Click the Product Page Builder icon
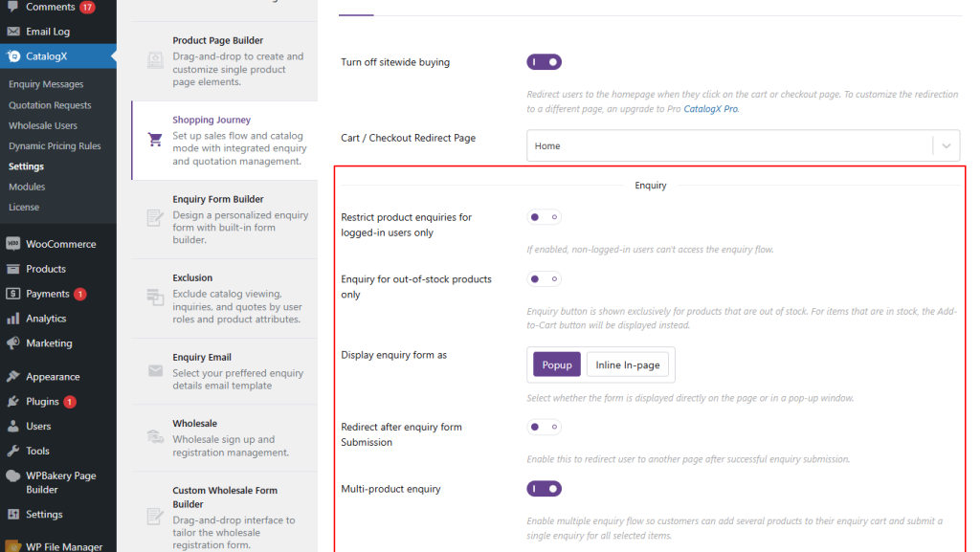This screenshot has height=552, width=980. coord(155,60)
